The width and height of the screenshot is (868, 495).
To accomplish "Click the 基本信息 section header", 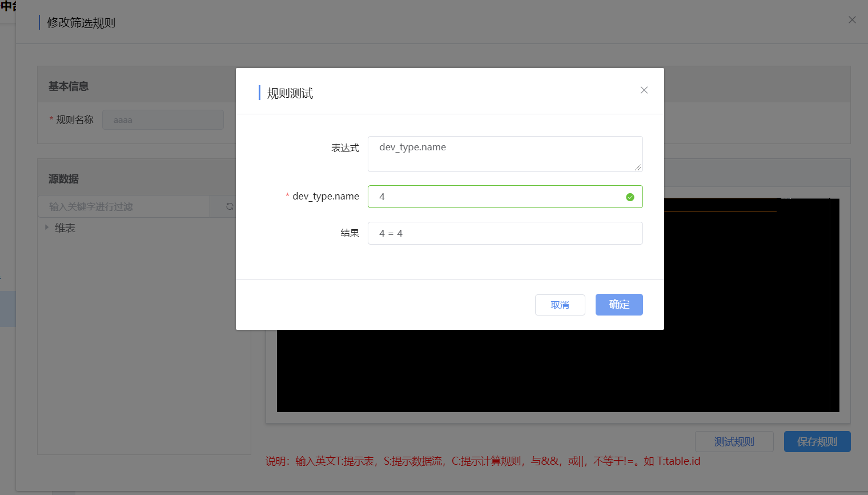I will click(69, 86).
